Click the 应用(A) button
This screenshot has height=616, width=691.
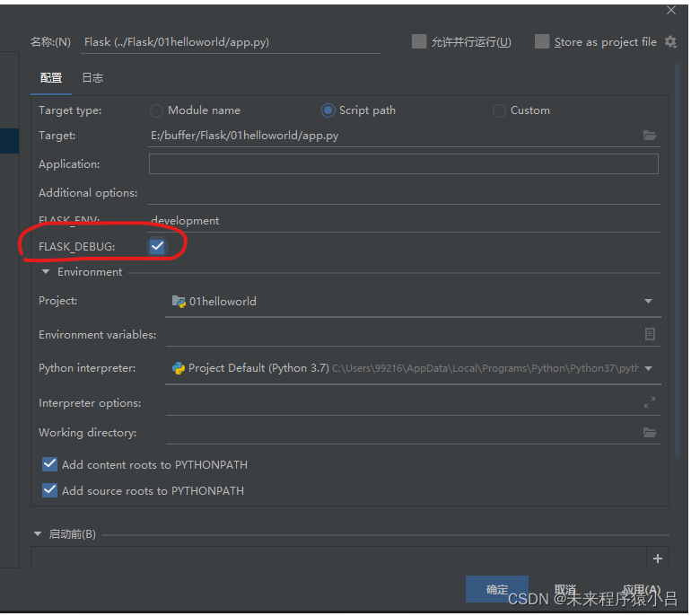(642, 589)
